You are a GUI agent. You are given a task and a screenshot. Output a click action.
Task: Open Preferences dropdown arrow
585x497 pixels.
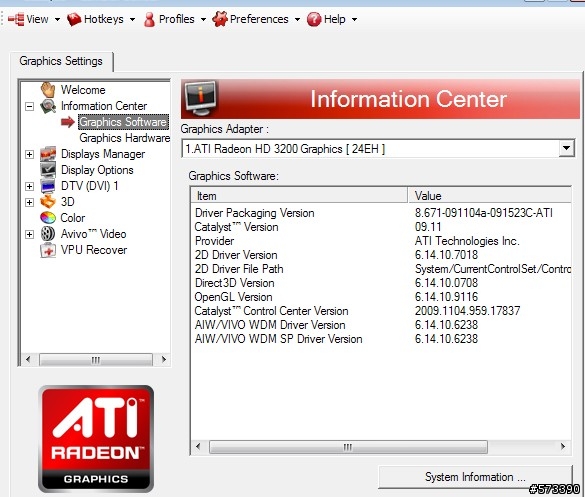[x=297, y=19]
